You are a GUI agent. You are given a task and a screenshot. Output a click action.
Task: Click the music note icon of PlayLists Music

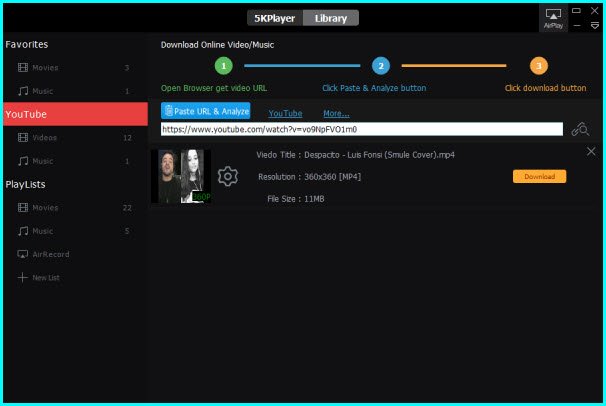pos(23,231)
